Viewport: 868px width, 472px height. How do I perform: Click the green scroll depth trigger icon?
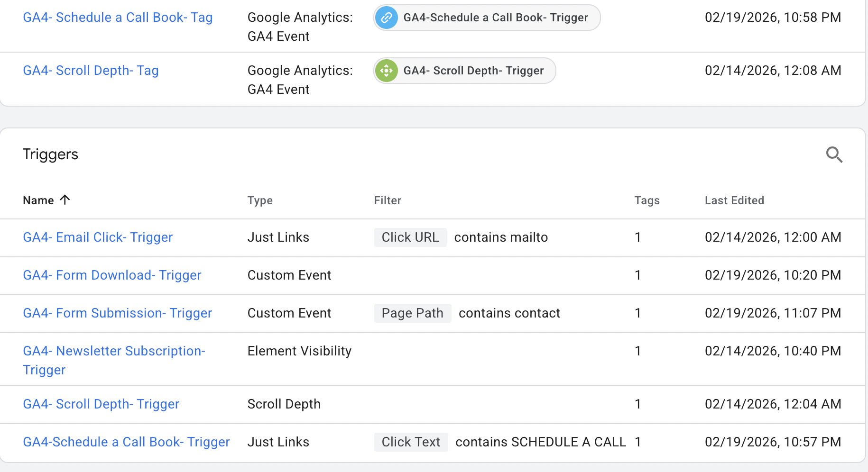click(x=387, y=71)
